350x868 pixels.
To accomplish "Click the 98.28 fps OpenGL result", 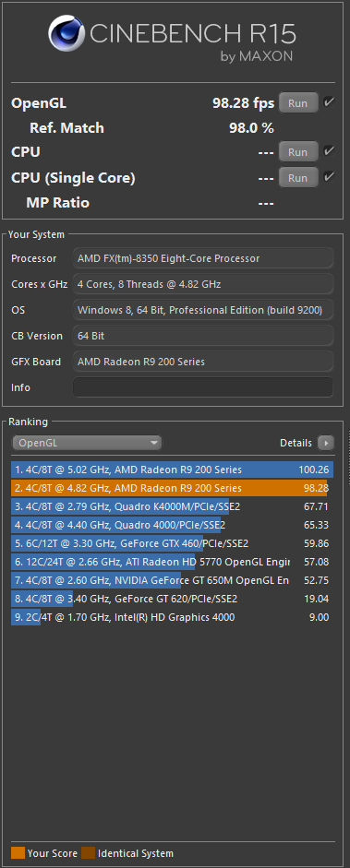I will click(x=243, y=103).
